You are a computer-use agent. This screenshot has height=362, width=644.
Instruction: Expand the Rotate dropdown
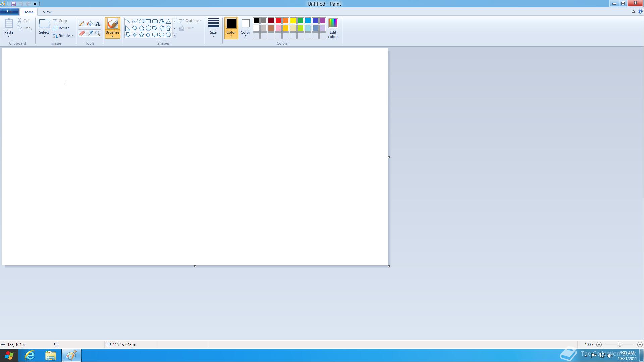pyautogui.click(x=72, y=36)
